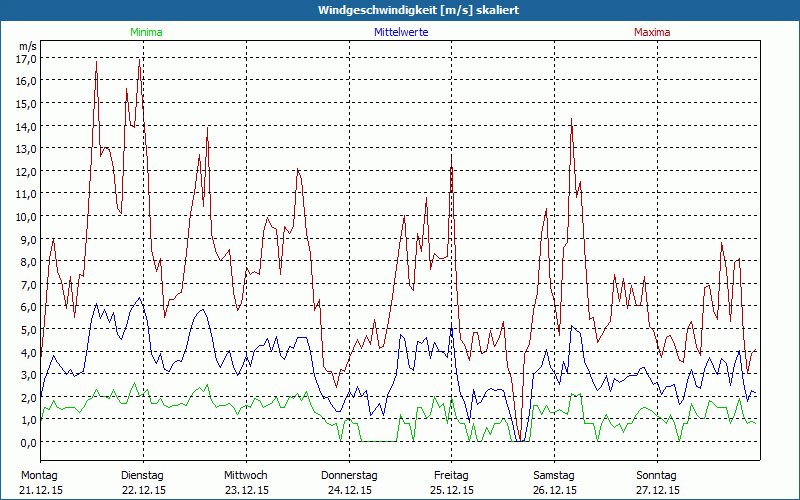The width and height of the screenshot is (800, 500).
Task: Select the Donnerstag day label
Action: (348, 475)
